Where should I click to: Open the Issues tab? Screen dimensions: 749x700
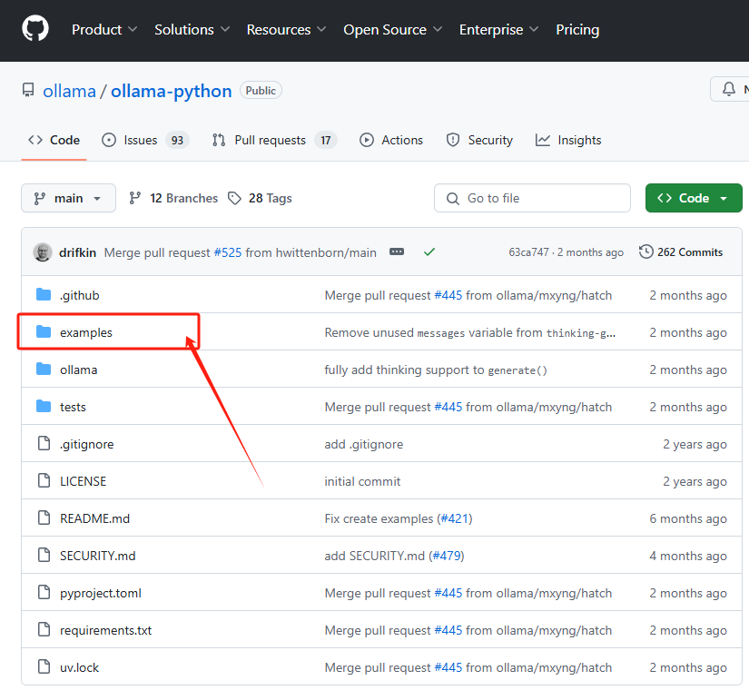pyautogui.click(x=145, y=140)
